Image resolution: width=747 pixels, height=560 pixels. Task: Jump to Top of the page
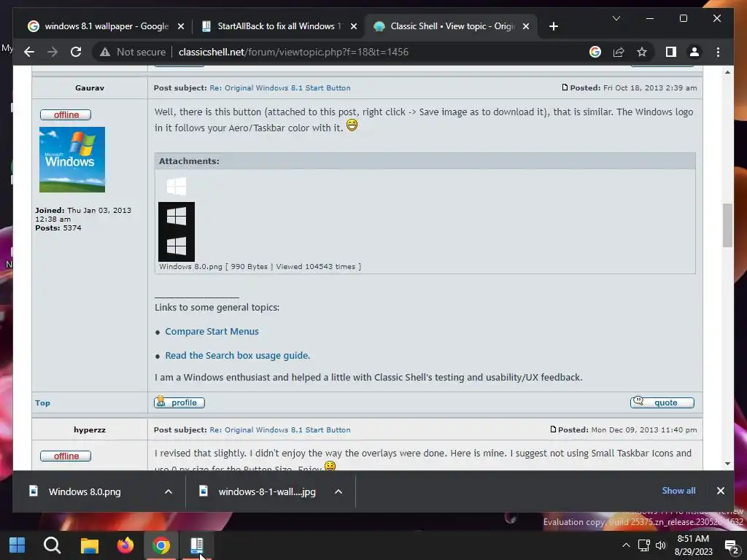point(42,402)
